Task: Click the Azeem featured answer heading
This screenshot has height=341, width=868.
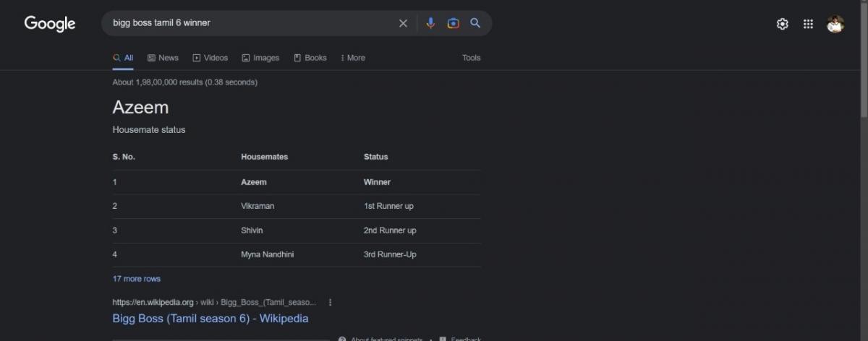Action: click(x=140, y=108)
